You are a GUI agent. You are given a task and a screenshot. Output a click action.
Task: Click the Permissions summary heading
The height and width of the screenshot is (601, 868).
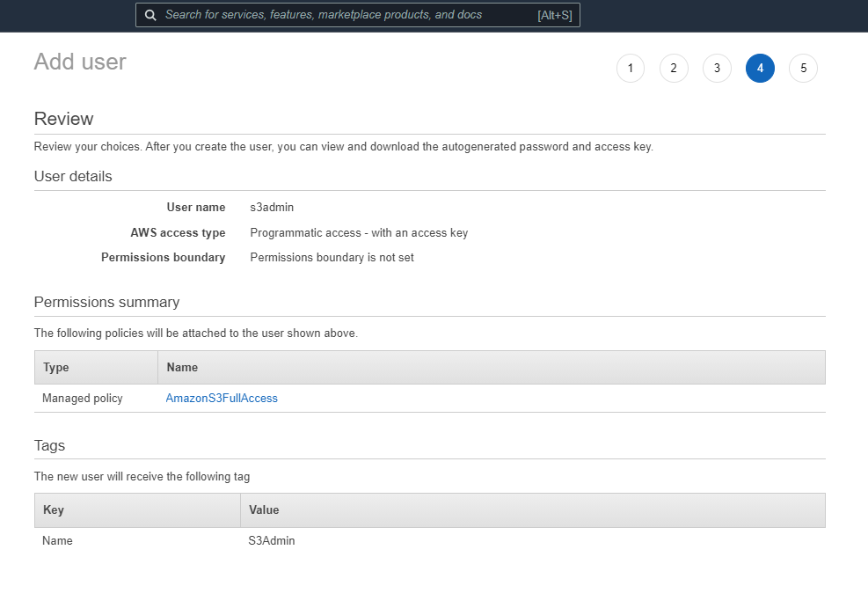point(106,302)
